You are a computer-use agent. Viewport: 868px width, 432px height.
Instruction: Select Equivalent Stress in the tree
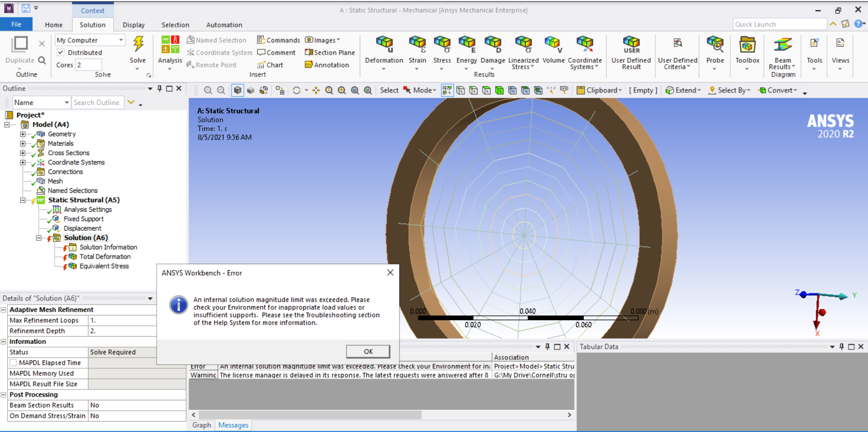click(x=104, y=266)
